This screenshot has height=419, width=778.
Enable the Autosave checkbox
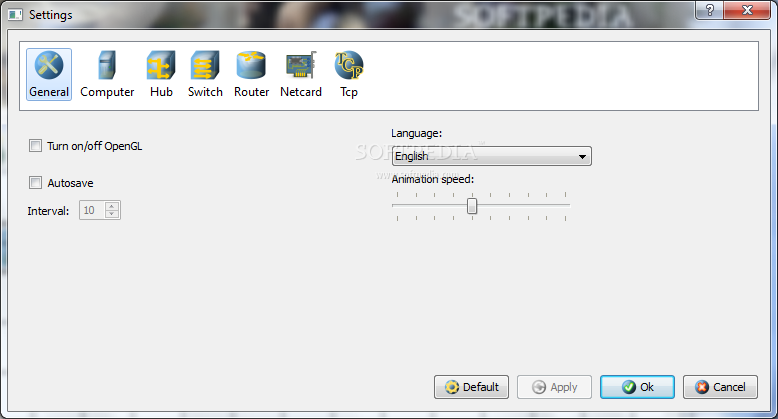(35, 183)
